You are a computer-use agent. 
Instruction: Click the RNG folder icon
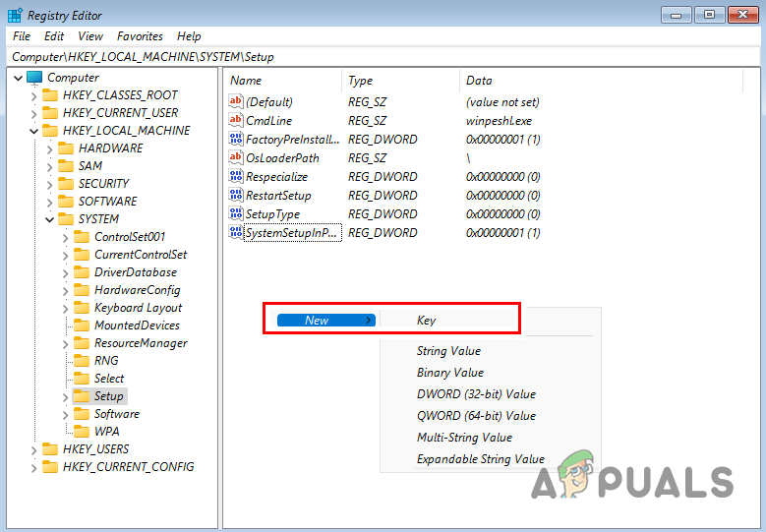point(82,361)
